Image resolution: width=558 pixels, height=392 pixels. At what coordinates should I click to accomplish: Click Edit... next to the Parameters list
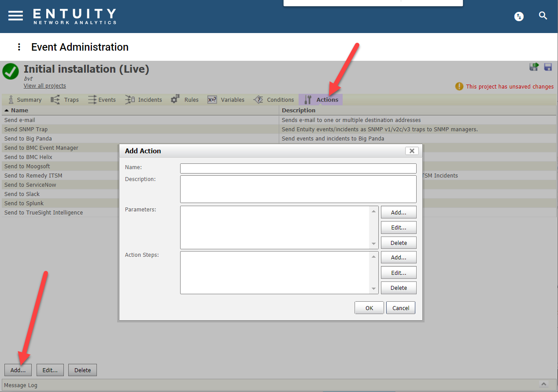point(399,228)
